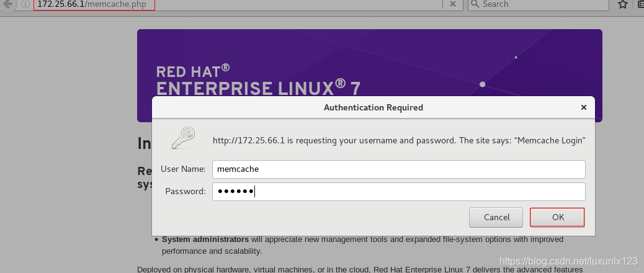The image size is (644, 273).
Task: Cancel the authentication dialog
Action: [496, 217]
